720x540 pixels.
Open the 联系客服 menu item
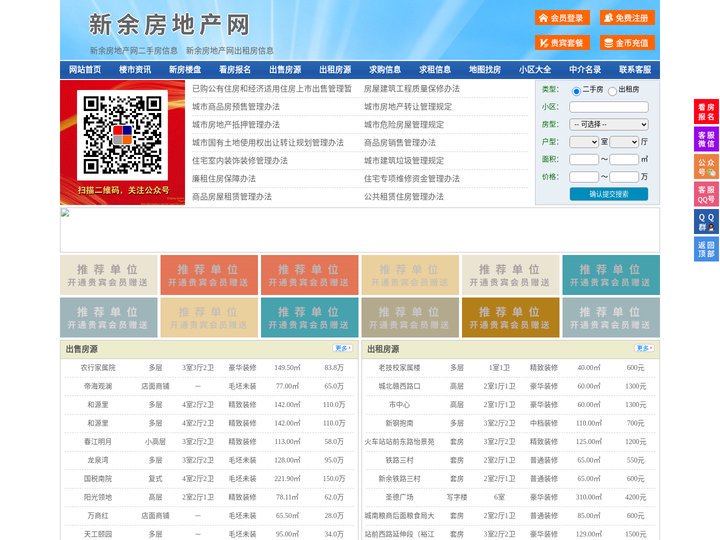(x=635, y=70)
